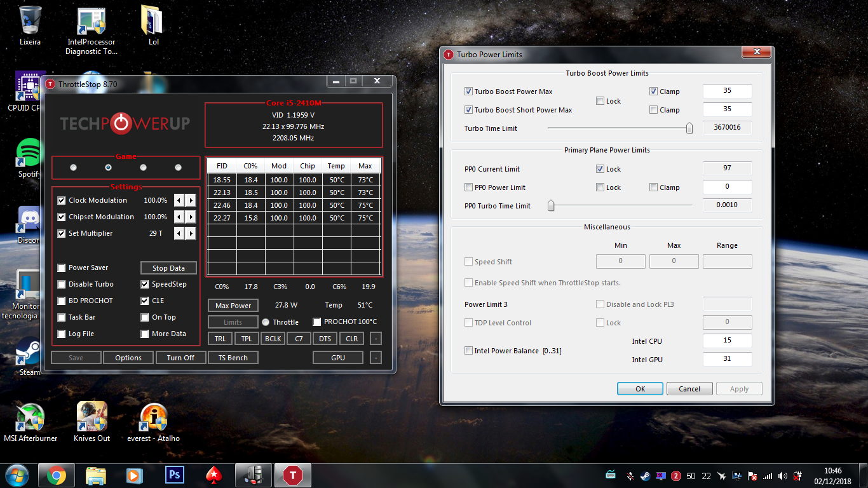
Task: Open the network signal tray icon
Action: [768, 475]
